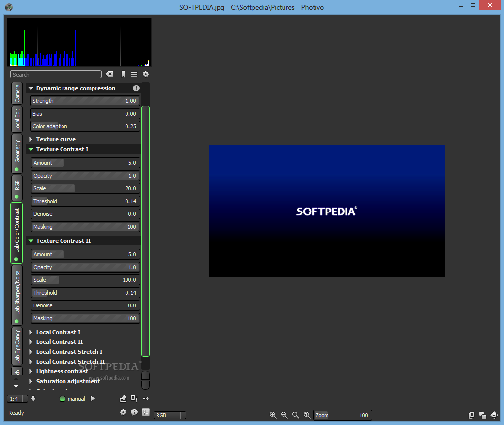Image resolution: width=504 pixels, height=425 pixels.
Task: Click the bookmark favourites icon
Action: pyautogui.click(x=123, y=74)
